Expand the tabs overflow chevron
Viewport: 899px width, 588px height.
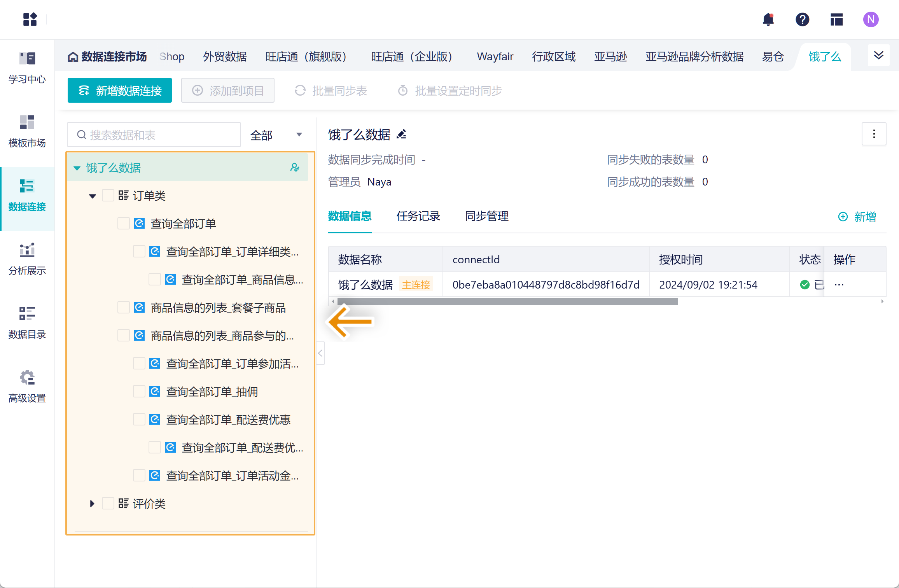tap(878, 56)
